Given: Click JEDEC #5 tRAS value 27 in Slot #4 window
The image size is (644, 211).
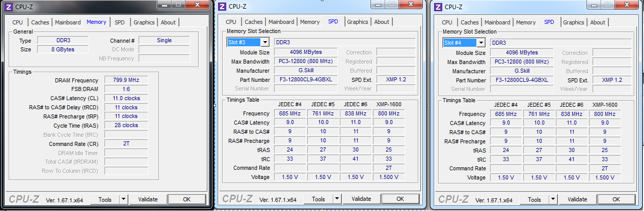Looking at the screenshot, I should click(x=539, y=150).
